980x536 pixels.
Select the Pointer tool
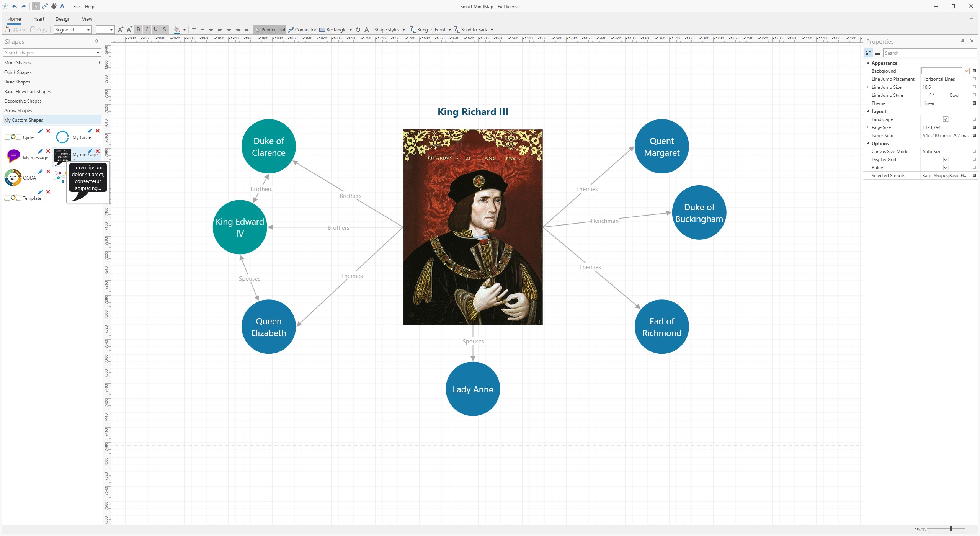point(270,29)
